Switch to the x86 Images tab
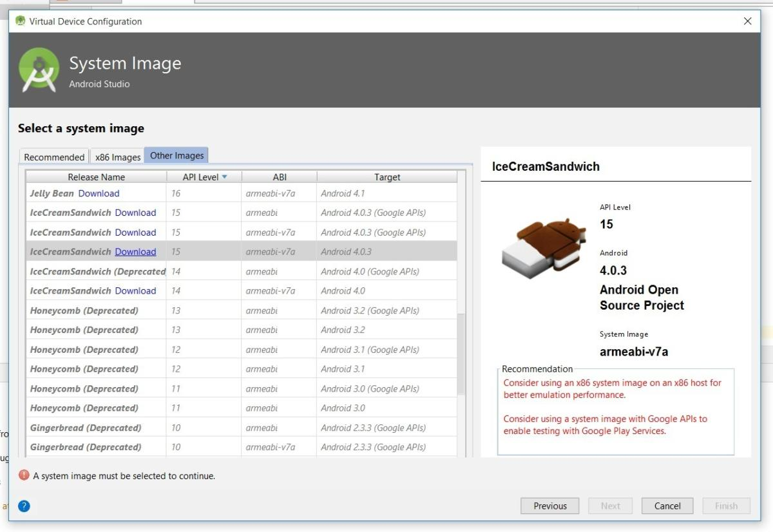Viewport: 773px width, 532px height. tap(118, 157)
